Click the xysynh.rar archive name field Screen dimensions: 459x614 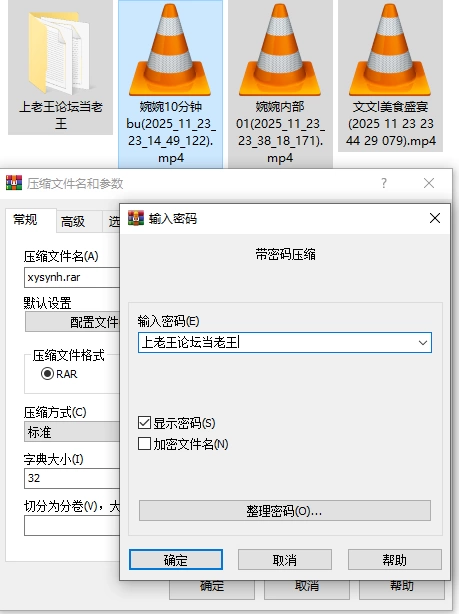pyautogui.click(x=72, y=278)
